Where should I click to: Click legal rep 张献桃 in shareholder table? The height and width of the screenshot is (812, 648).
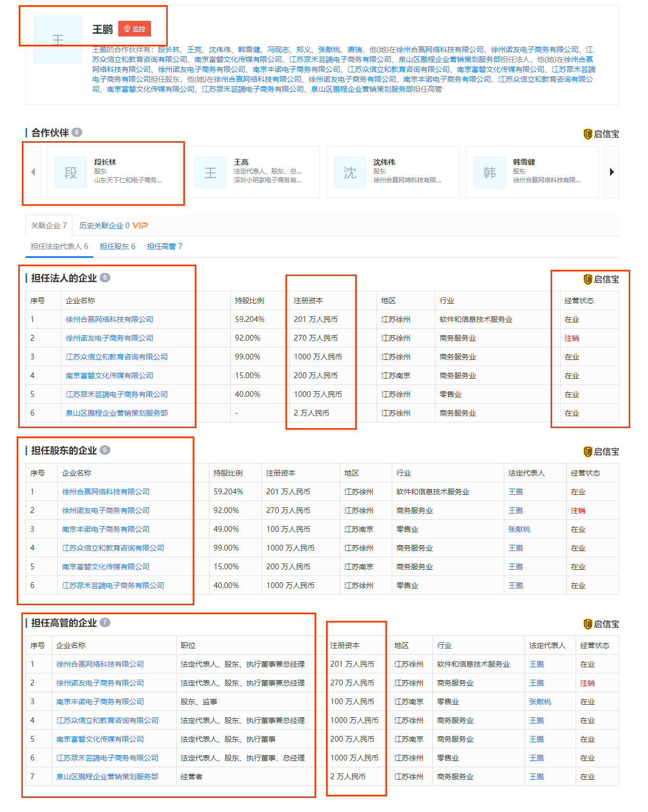point(519,529)
